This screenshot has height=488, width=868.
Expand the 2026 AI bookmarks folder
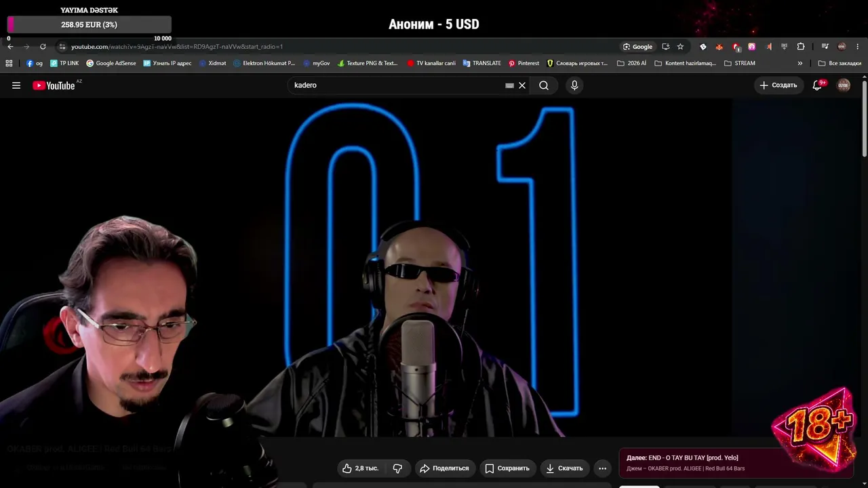point(632,63)
